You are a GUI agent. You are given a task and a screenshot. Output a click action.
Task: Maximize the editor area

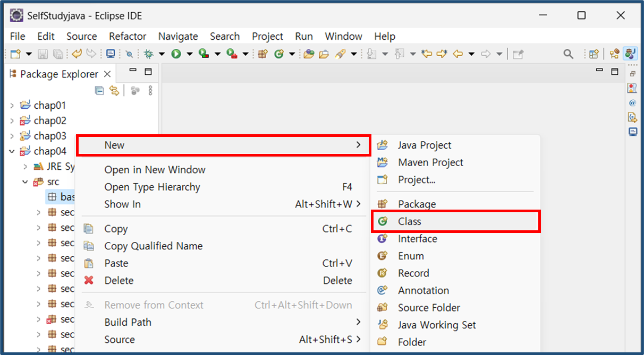615,72
